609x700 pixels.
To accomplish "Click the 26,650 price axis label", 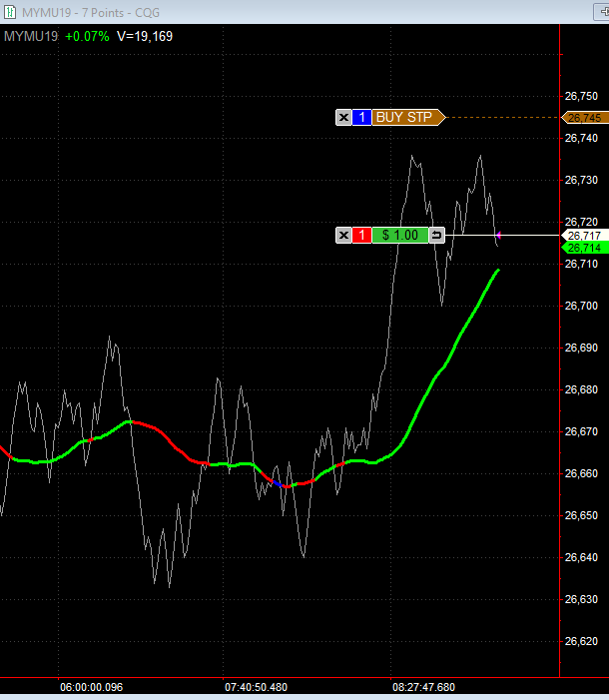I will [581, 515].
